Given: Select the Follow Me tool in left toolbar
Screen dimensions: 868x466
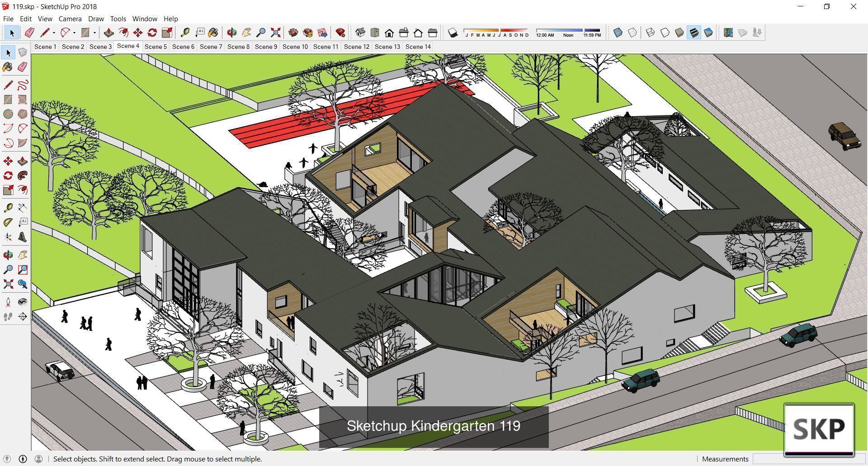Looking at the screenshot, I should coord(22,176).
